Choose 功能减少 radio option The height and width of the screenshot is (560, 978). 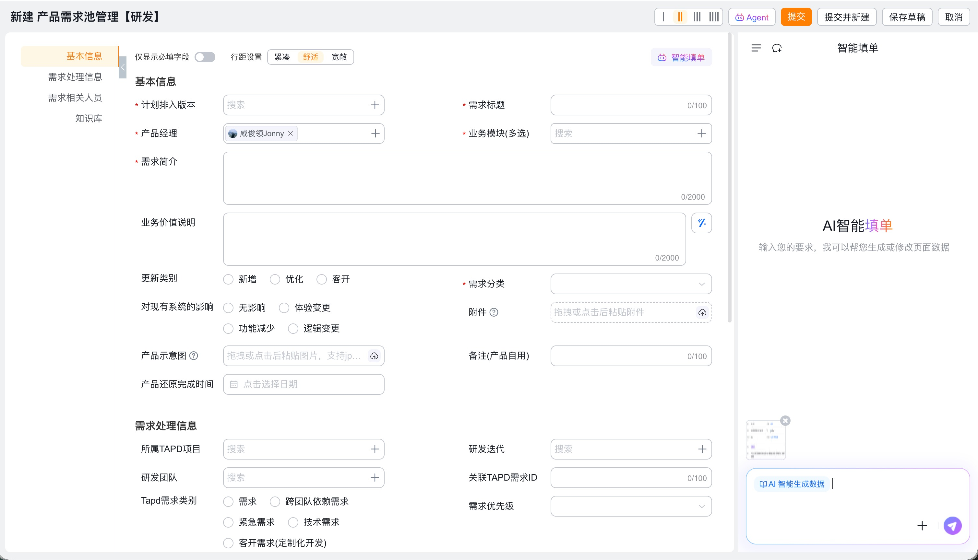pyautogui.click(x=229, y=329)
